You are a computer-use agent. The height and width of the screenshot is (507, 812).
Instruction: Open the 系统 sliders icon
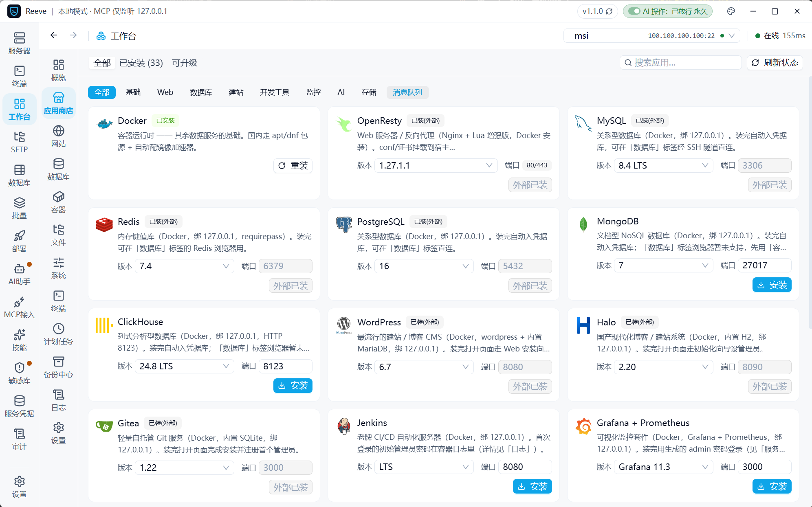[58, 268]
